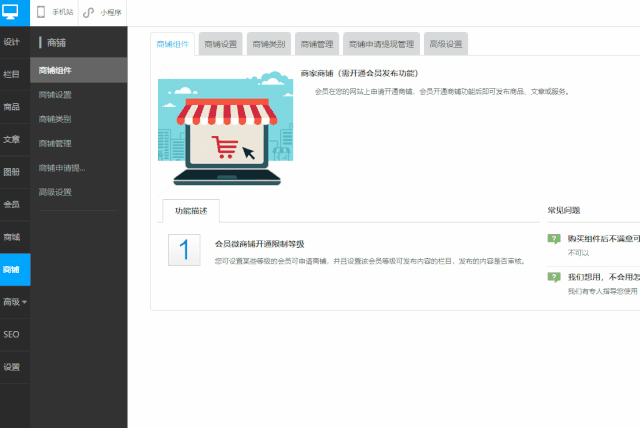The height and width of the screenshot is (428, 640).
Task: Click the question icon beside 购买组件后不满意
Action: point(554,239)
